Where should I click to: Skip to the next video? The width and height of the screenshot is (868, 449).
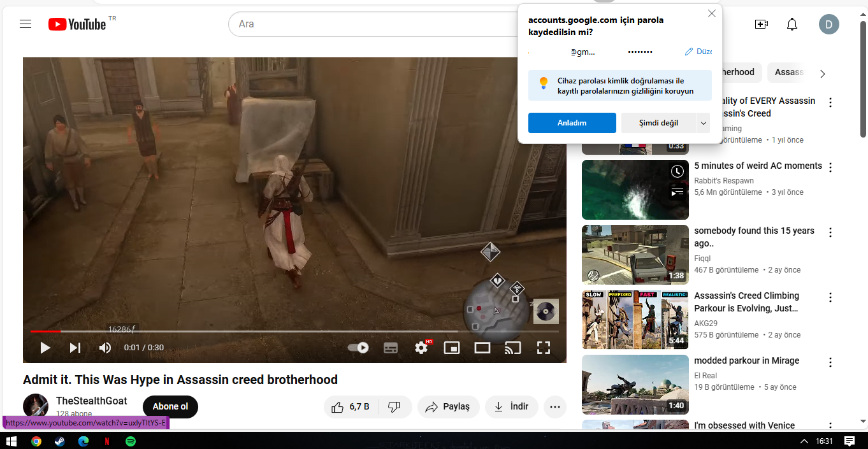(x=75, y=348)
